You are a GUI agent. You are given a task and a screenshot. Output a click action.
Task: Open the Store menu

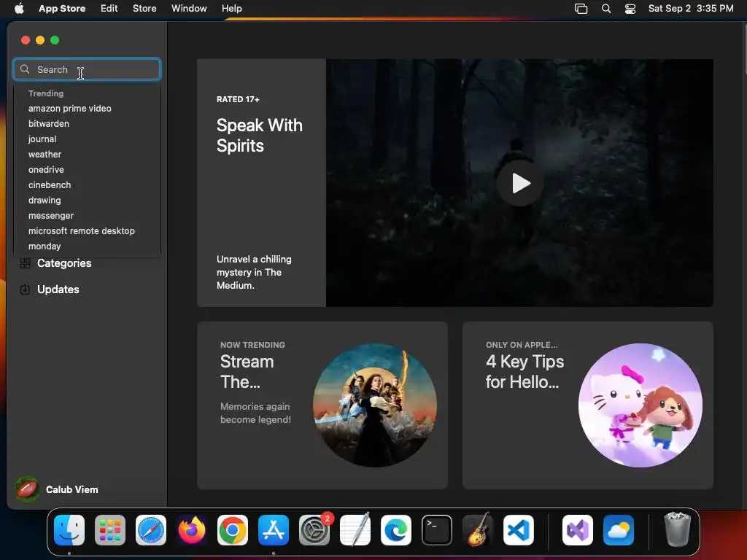(x=144, y=9)
